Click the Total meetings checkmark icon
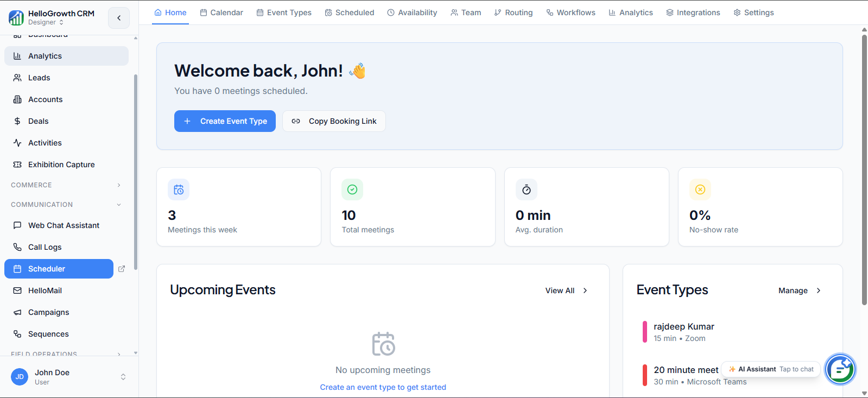The height and width of the screenshot is (398, 868). pyautogui.click(x=352, y=189)
